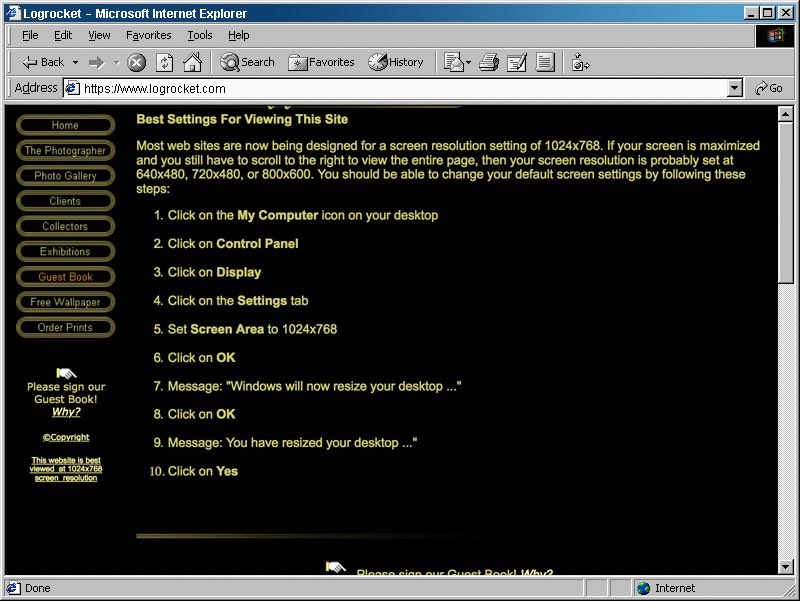The width and height of the screenshot is (800, 601).
Task: Expand the address bar dropdown arrow
Action: (x=734, y=88)
